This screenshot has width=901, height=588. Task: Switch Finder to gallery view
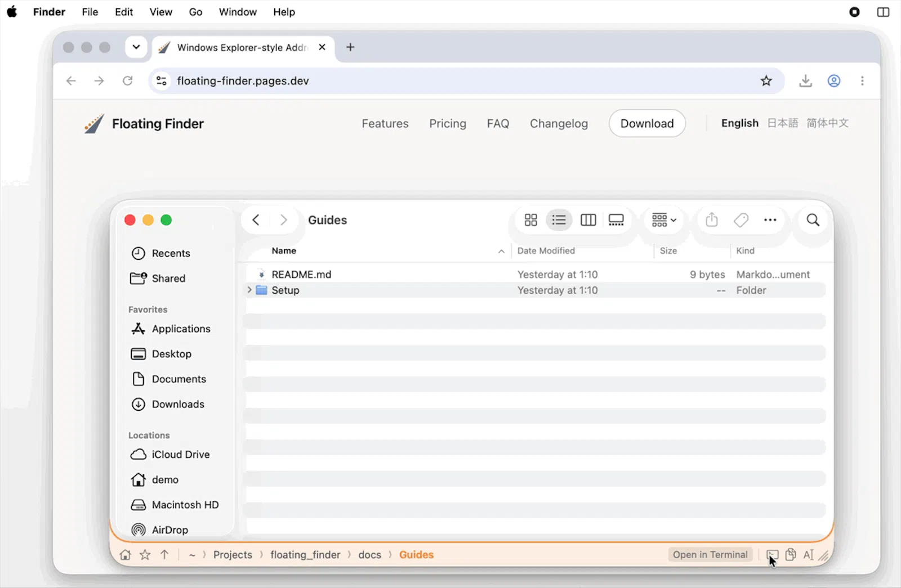click(x=616, y=220)
